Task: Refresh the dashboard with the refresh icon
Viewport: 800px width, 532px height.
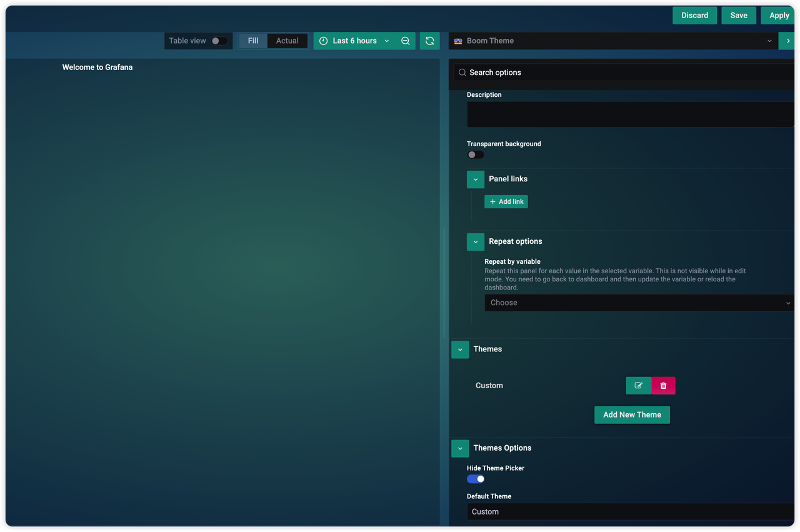Action: 430,41
